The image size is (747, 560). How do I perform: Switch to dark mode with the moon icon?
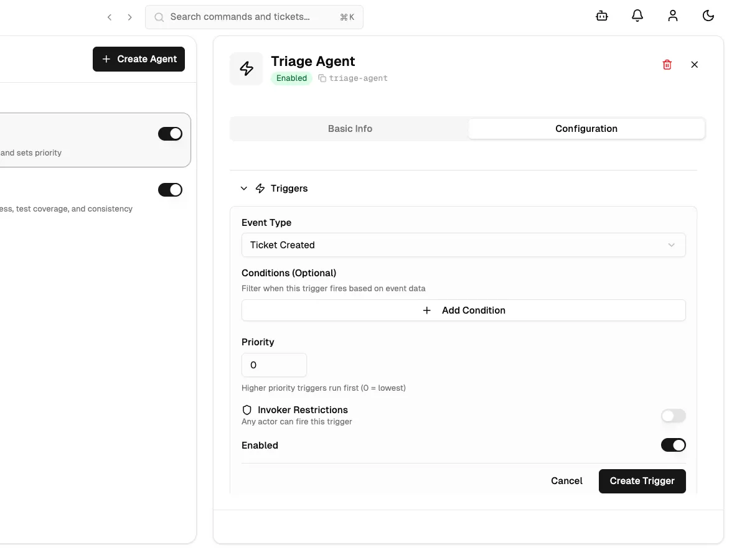click(708, 16)
